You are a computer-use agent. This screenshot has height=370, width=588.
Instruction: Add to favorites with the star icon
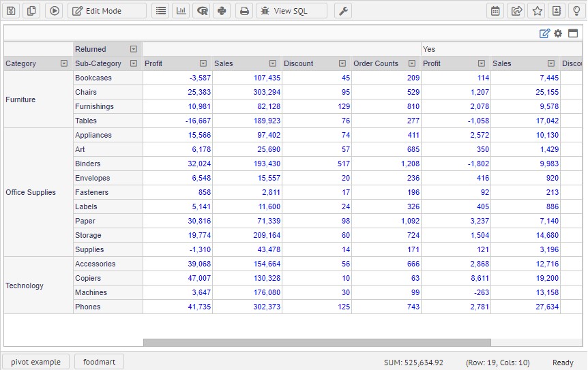pos(538,11)
